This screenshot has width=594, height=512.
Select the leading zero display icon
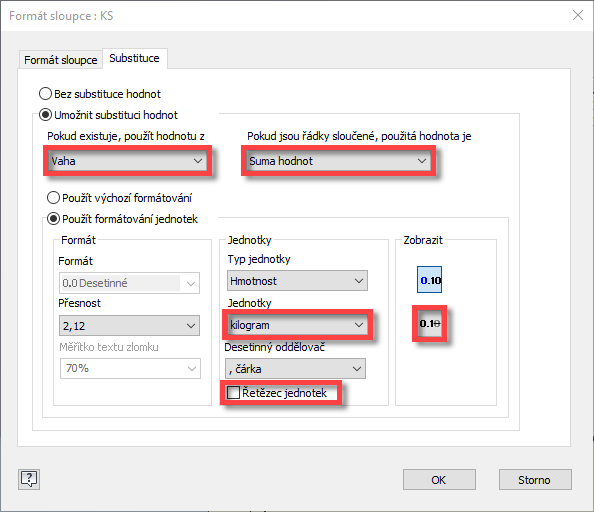[429, 280]
